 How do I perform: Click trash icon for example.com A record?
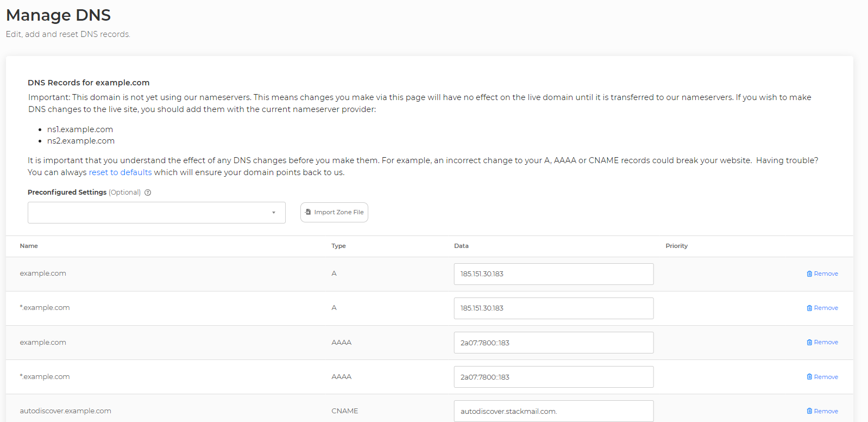[809, 274]
